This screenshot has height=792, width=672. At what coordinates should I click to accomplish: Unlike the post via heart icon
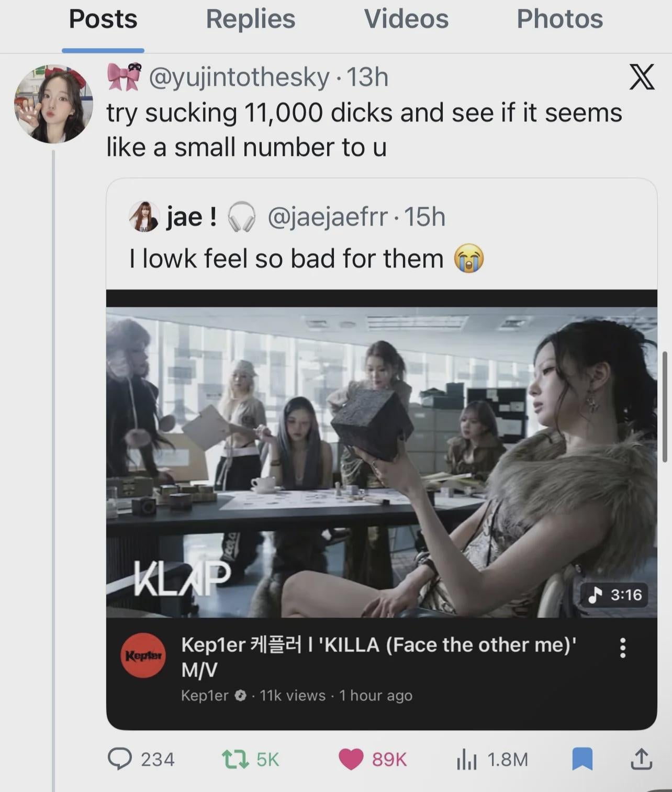click(351, 759)
